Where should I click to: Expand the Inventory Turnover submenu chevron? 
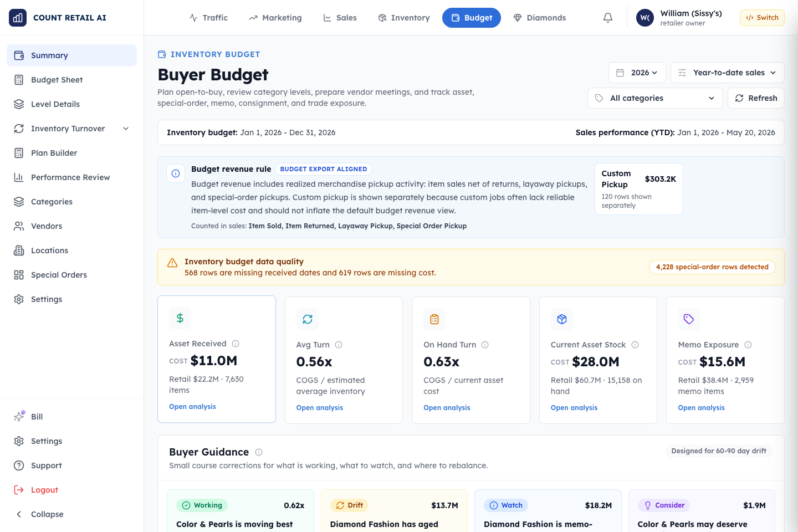click(x=126, y=129)
